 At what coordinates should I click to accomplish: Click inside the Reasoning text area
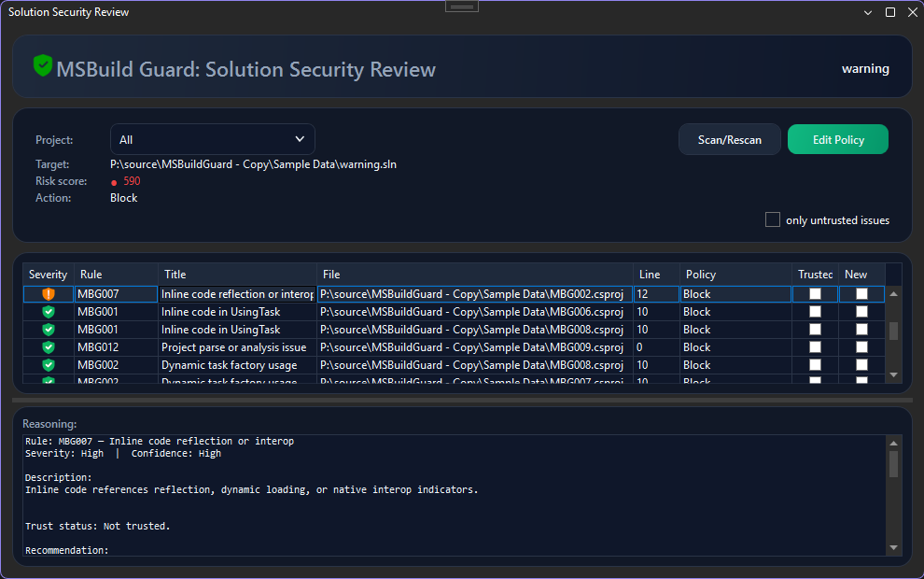tap(455, 495)
